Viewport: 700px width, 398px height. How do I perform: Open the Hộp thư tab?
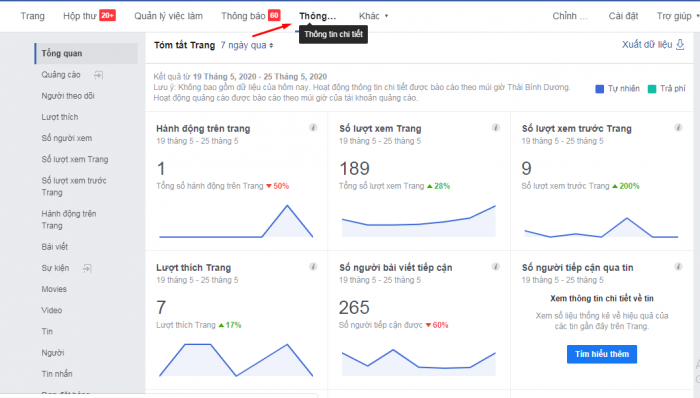click(x=79, y=16)
